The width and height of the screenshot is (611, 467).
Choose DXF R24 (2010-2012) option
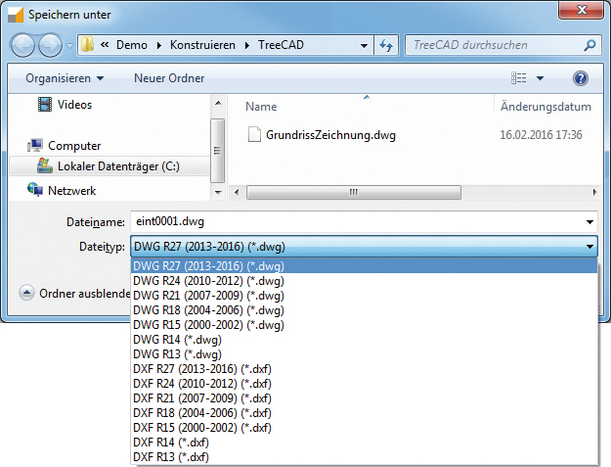(x=364, y=384)
